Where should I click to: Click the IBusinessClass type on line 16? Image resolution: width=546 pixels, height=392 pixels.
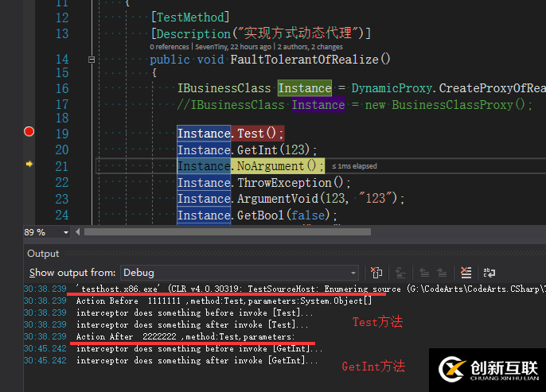[x=224, y=88]
